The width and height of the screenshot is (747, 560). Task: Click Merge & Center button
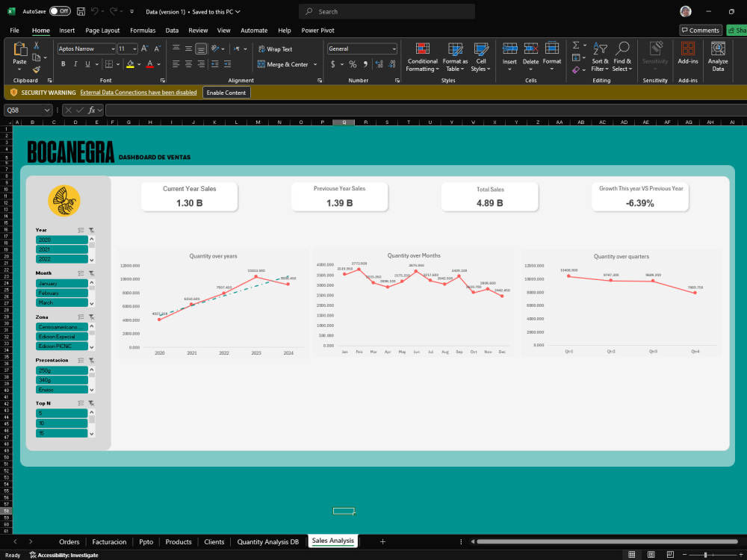coord(283,65)
